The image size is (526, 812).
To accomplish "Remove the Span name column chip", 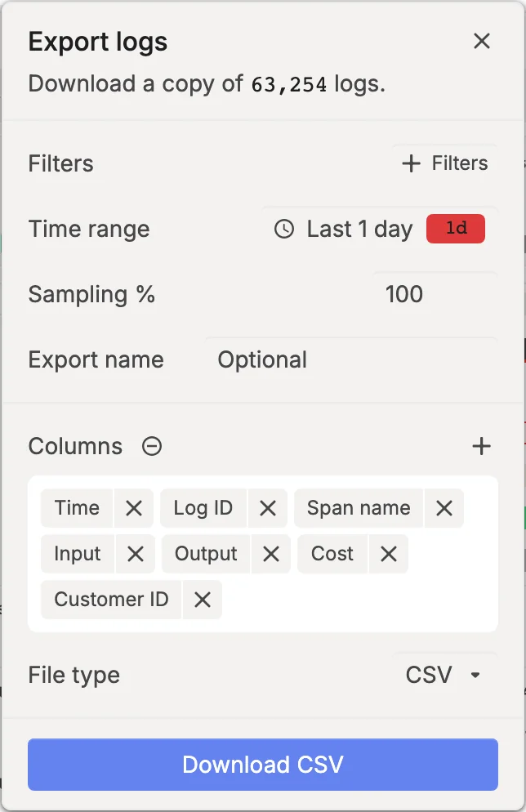I will [x=444, y=508].
